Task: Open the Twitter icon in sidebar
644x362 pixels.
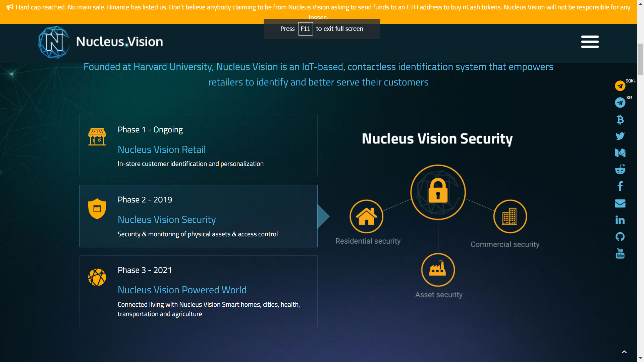Action: point(620,136)
